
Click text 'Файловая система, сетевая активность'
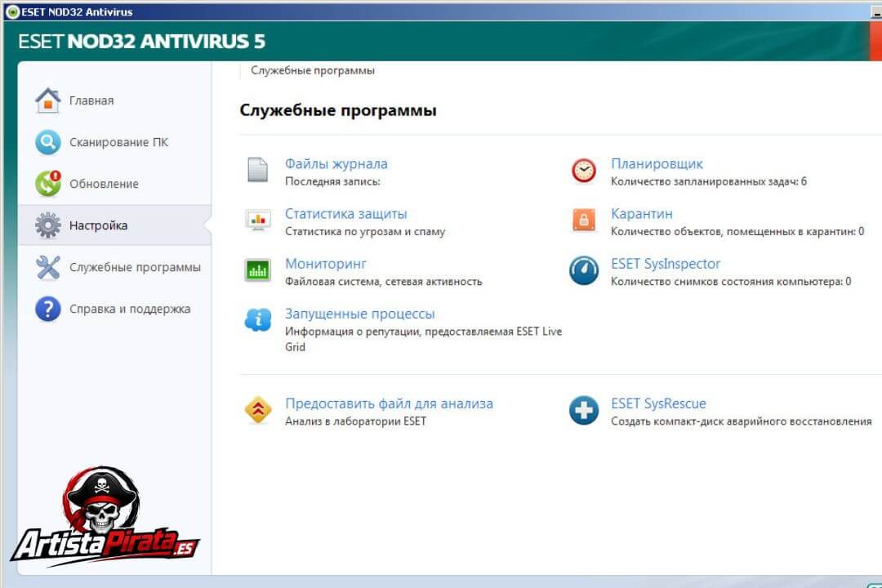[384, 282]
